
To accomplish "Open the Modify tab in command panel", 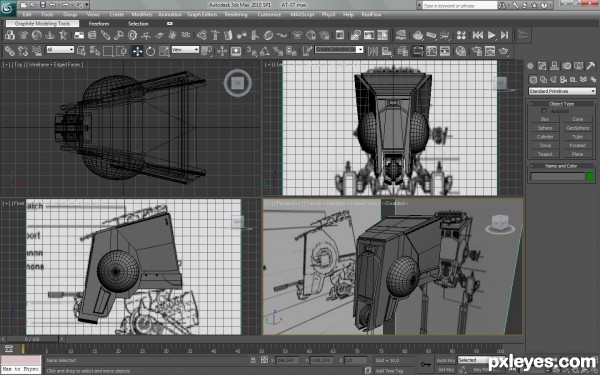I will click(542, 66).
